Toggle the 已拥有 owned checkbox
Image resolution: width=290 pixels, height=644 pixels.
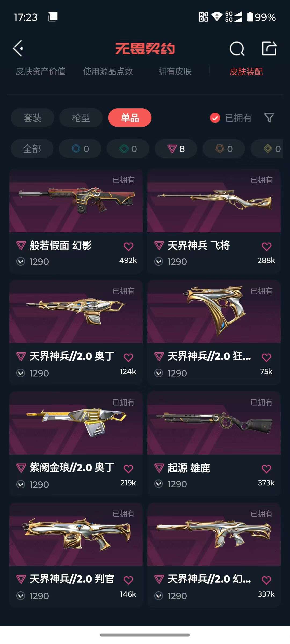pos(215,118)
